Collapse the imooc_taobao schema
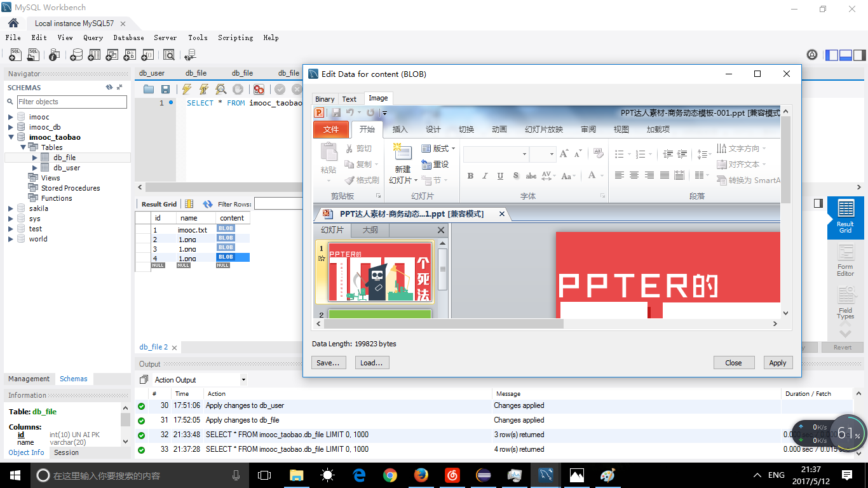The image size is (868, 488). tap(11, 137)
